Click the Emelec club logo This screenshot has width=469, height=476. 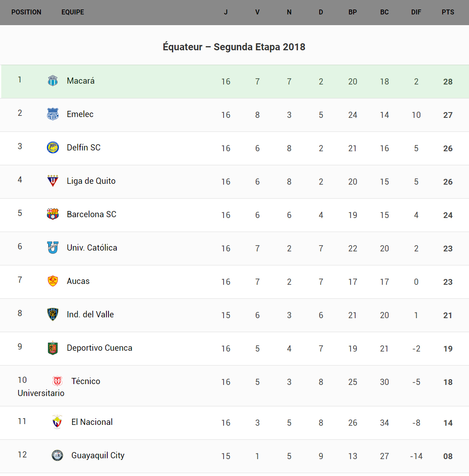click(53, 114)
